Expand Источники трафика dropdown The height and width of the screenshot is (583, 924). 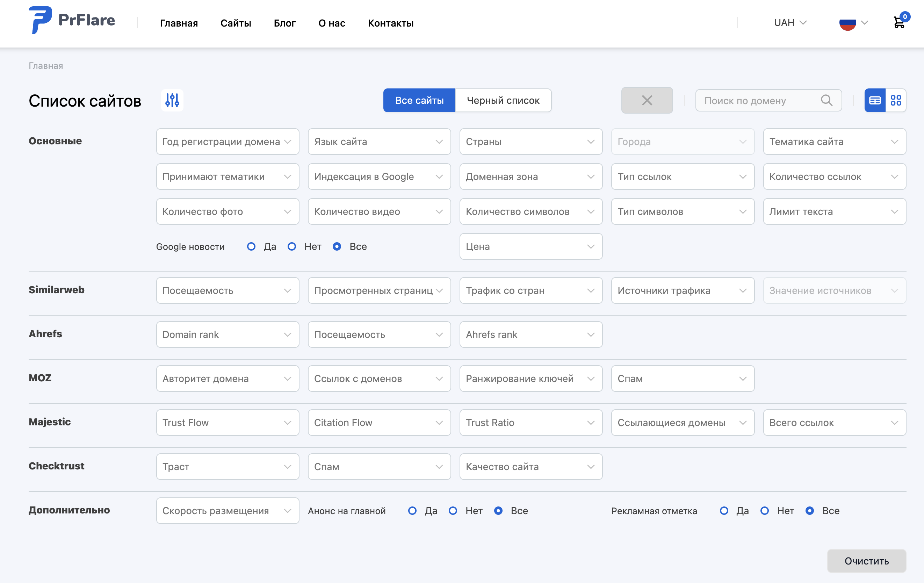click(x=683, y=290)
